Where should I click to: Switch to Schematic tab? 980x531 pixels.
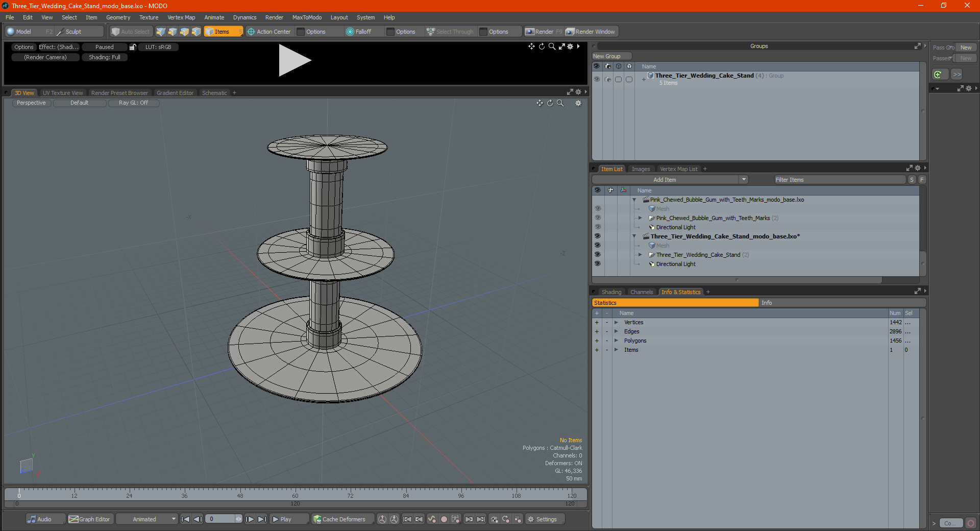[x=214, y=93]
